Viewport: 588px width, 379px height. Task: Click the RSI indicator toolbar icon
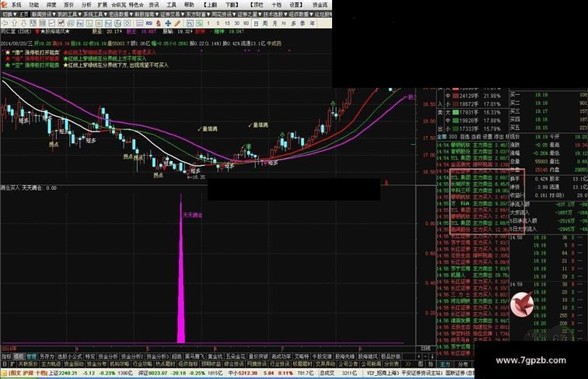[x=149, y=23]
